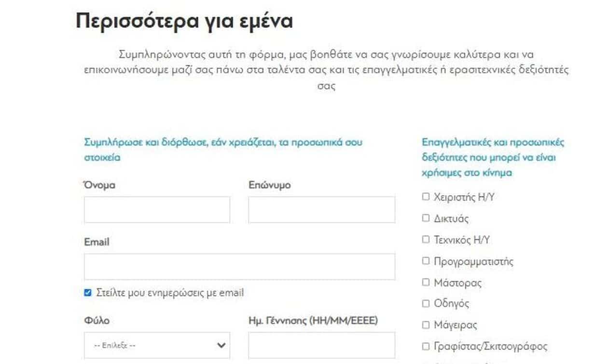Mark the Μάγειρας checkbox
608x364 pixels.
click(x=426, y=325)
